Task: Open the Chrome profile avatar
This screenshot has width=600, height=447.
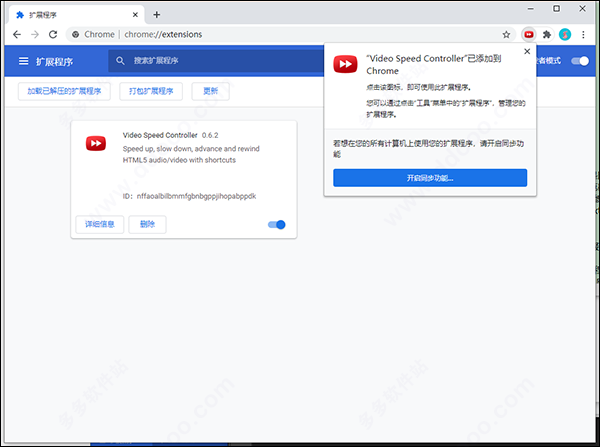Action: [x=565, y=34]
